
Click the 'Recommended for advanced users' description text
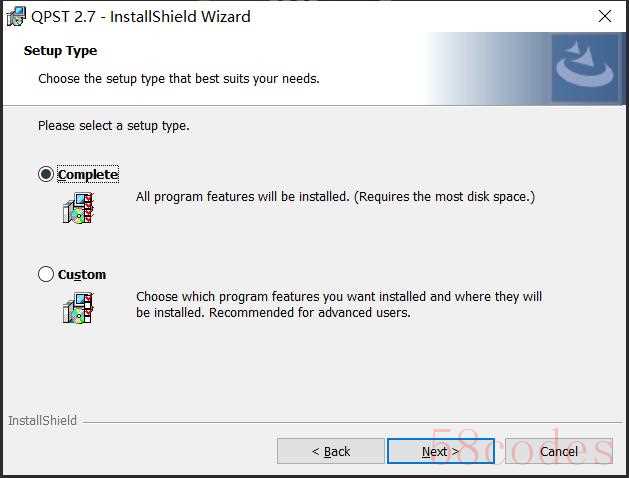point(310,312)
